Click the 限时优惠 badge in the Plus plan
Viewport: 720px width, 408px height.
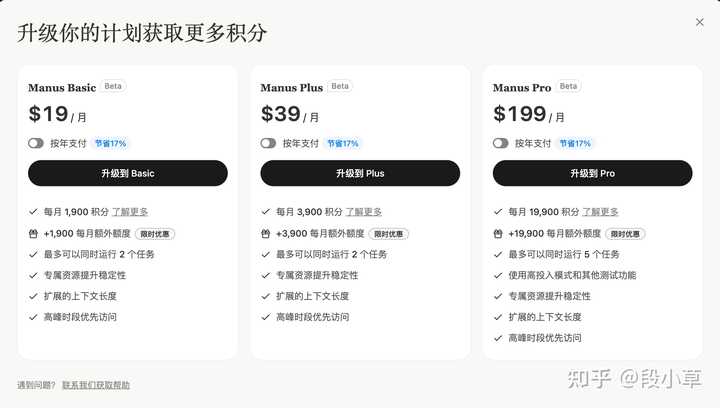click(388, 234)
